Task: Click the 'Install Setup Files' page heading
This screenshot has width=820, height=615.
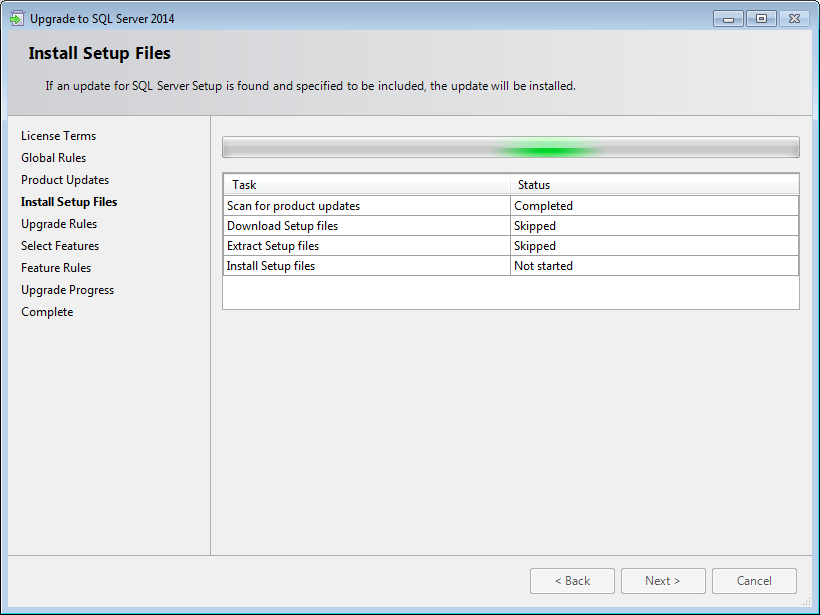Action: (x=99, y=53)
